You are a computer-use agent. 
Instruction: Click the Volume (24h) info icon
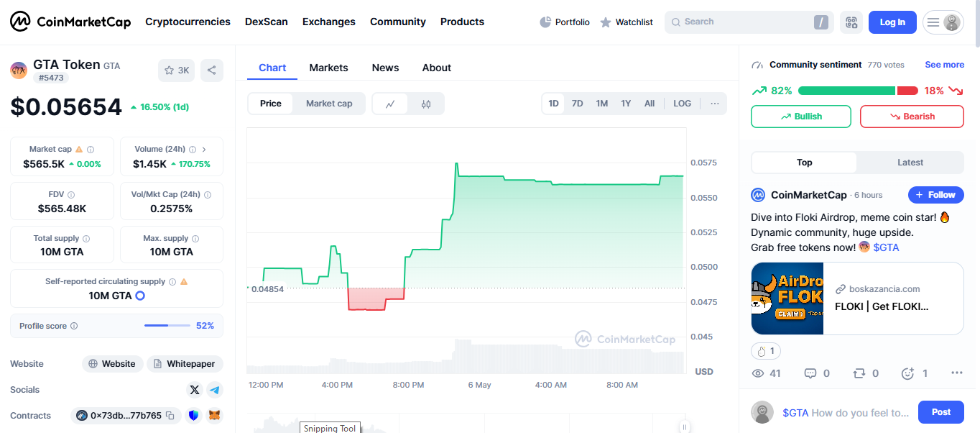[193, 150]
